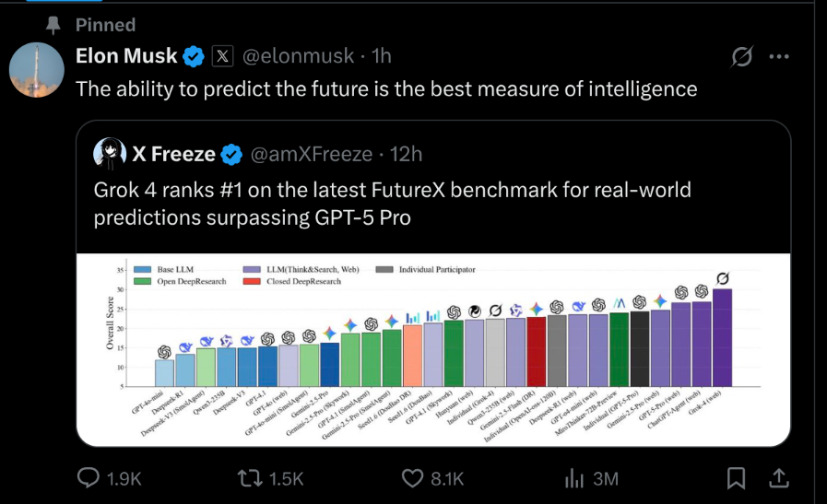
Task: Click the repost arrows icon
Action: [248, 478]
